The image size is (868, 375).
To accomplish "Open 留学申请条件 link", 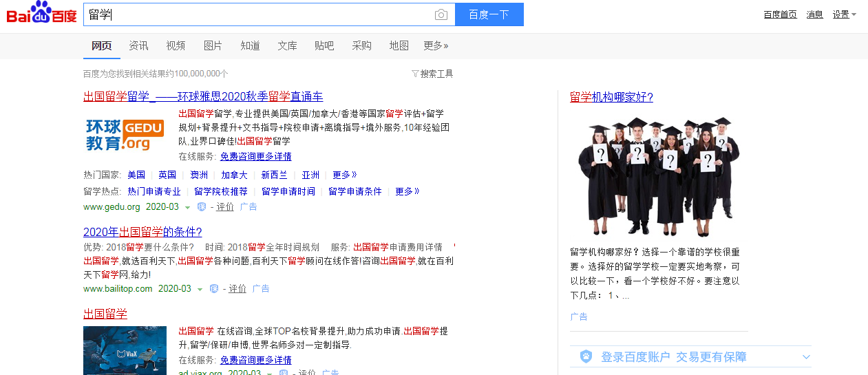I will pos(355,191).
